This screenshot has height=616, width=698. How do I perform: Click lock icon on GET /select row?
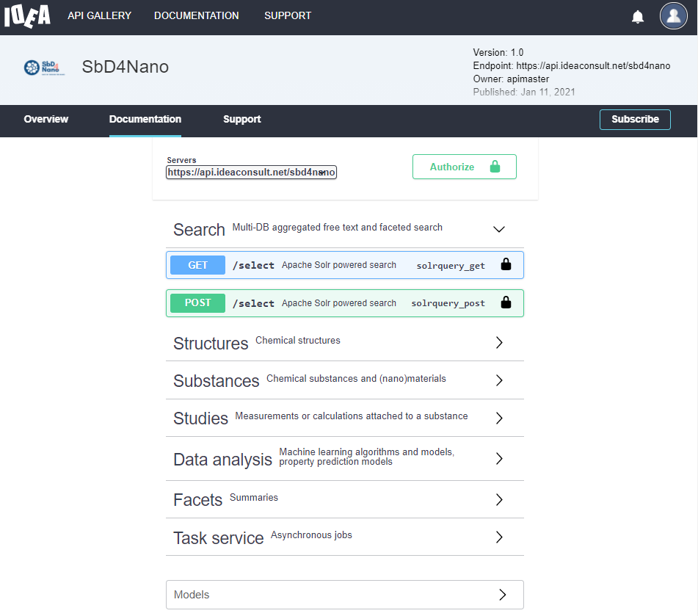(506, 265)
